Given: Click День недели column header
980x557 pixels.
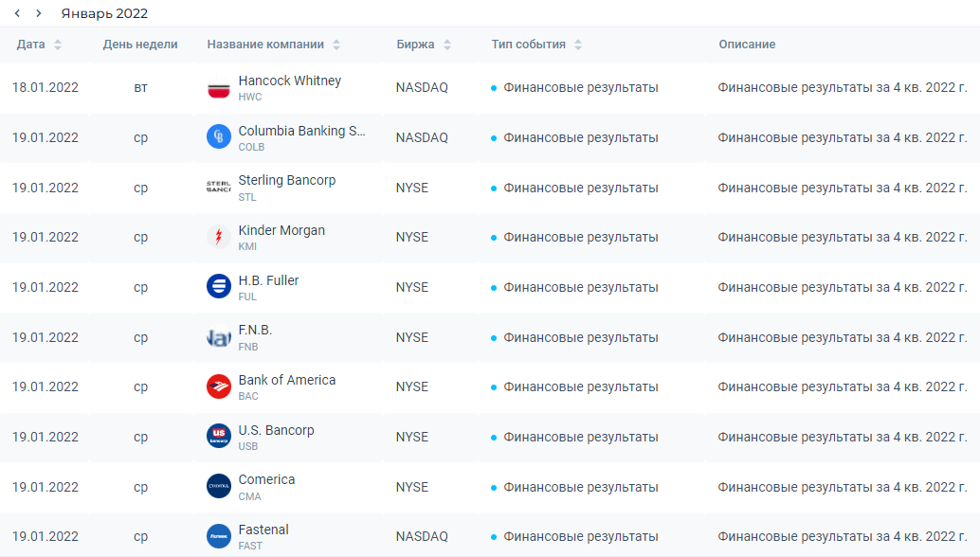Looking at the screenshot, I should pos(140,45).
